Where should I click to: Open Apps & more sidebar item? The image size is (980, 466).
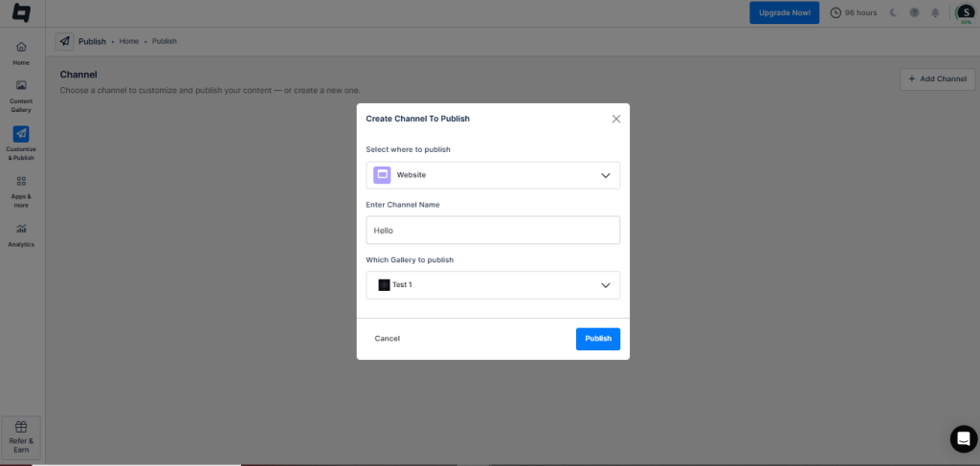coord(21,191)
